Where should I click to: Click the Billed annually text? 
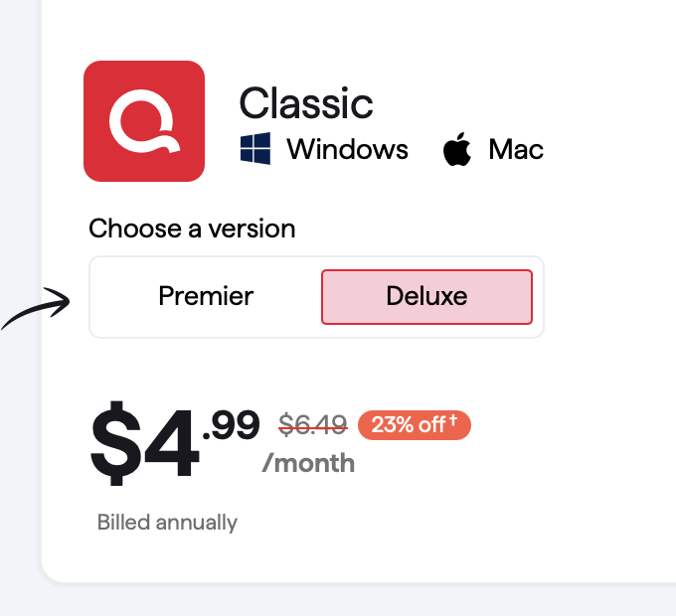[167, 523]
